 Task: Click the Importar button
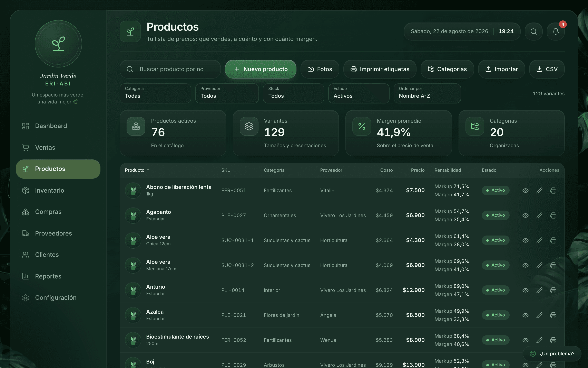click(501, 69)
